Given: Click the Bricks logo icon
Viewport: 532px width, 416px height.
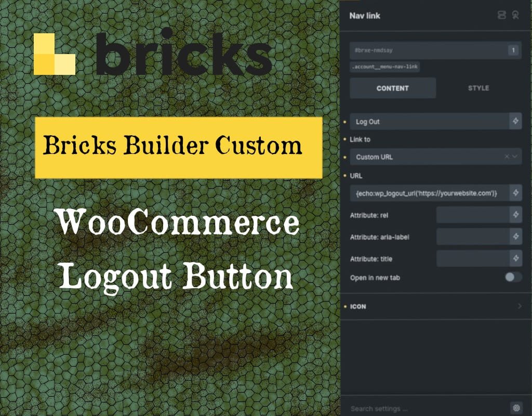Looking at the screenshot, I should pyautogui.click(x=55, y=54).
